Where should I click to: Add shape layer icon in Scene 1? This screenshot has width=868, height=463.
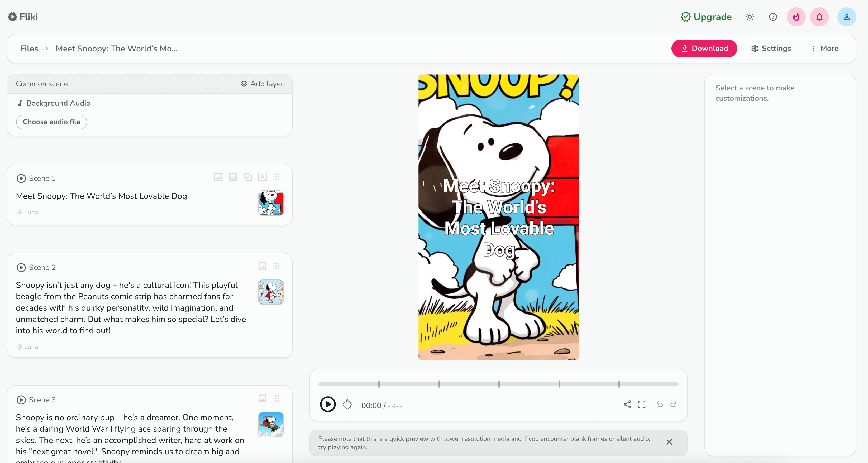pyautogui.click(x=248, y=177)
